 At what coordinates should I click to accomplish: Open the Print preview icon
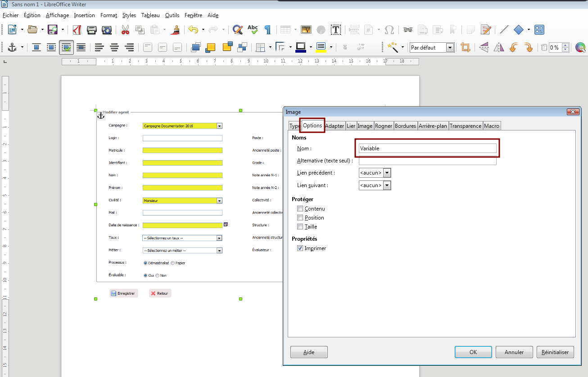point(107,30)
